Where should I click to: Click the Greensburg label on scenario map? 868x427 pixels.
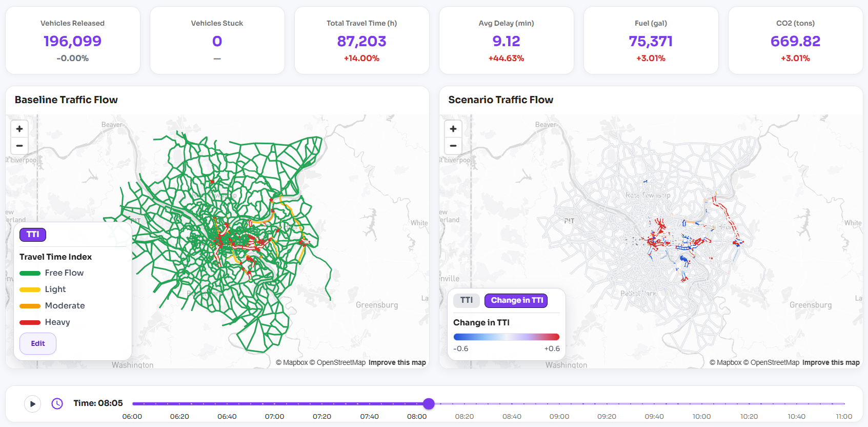(x=811, y=305)
